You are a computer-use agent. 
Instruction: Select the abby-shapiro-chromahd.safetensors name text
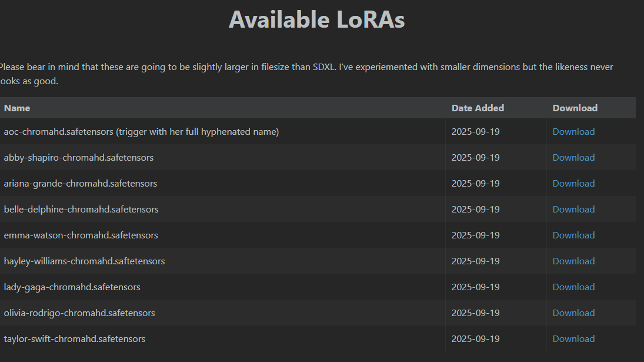click(78, 157)
